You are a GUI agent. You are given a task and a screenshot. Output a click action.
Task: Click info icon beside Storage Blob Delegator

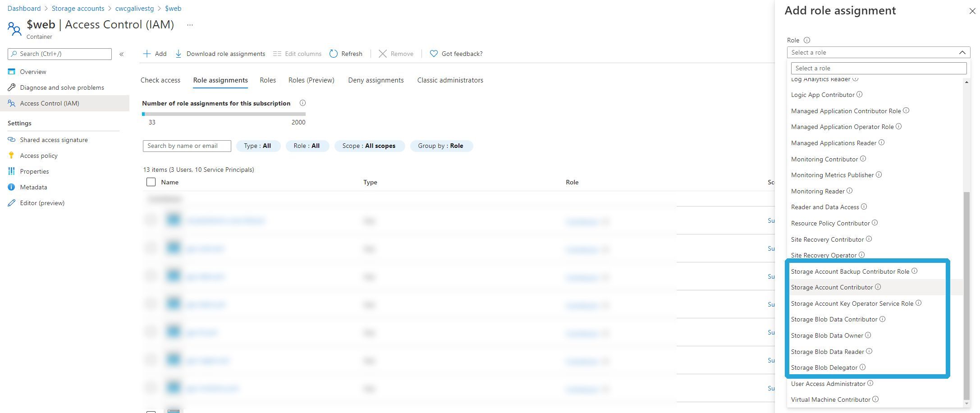(862, 367)
